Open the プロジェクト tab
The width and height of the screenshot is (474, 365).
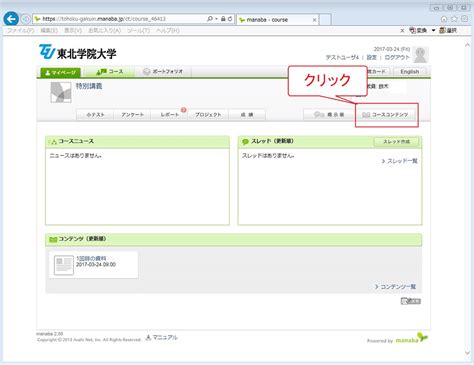[208, 114]
